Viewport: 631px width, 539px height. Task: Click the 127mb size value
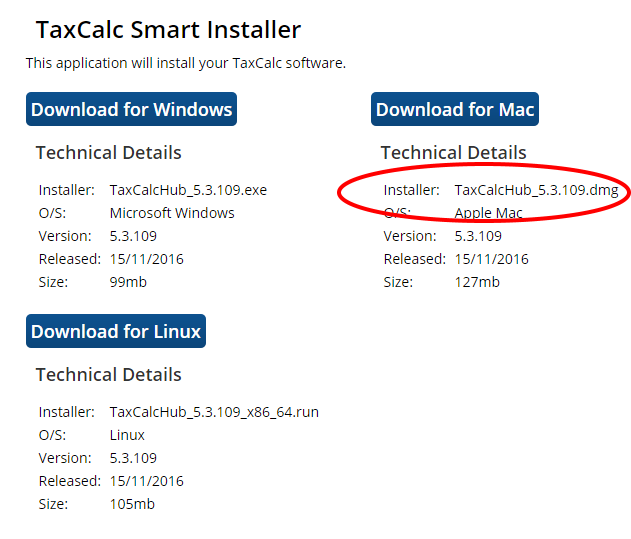[476, 282]
